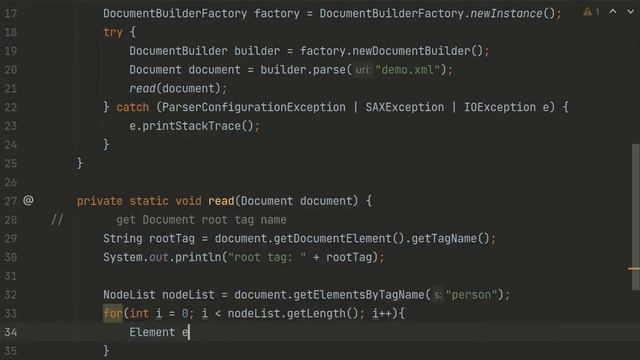Click newInstance method call
The height and width of the screenshot is (360, 640).
pyautogui.click(x=506, y=13)
